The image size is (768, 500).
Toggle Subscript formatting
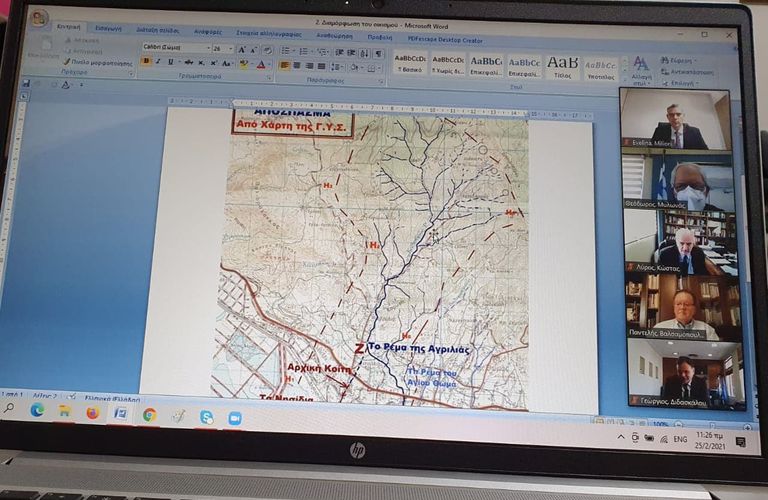tap(201, 63)
